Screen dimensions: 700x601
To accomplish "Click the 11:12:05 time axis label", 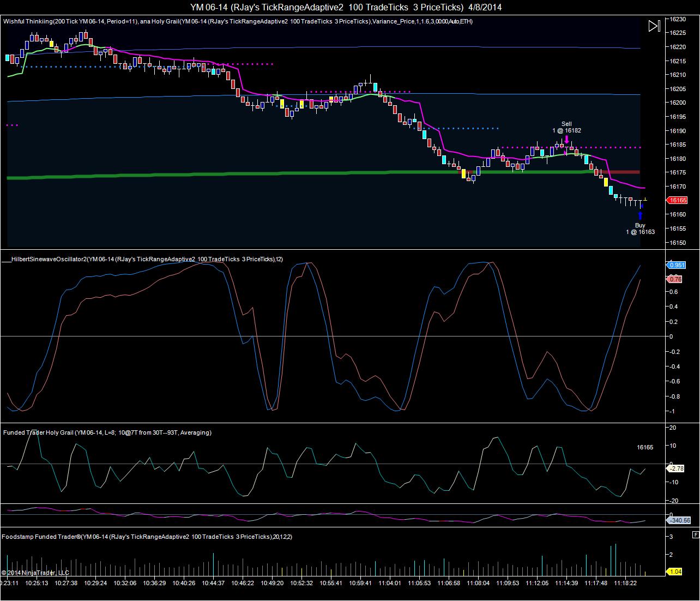I will [x=537, y=582].
